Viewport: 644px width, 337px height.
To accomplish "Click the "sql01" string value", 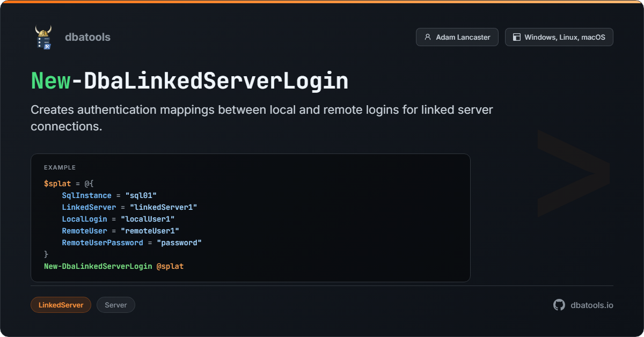I will [x=141, y=195].
